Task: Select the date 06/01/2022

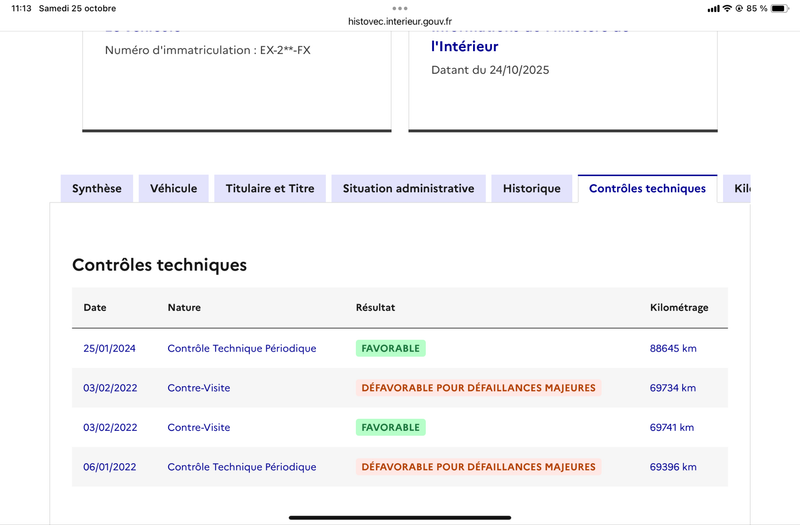Action: point(110,467)
